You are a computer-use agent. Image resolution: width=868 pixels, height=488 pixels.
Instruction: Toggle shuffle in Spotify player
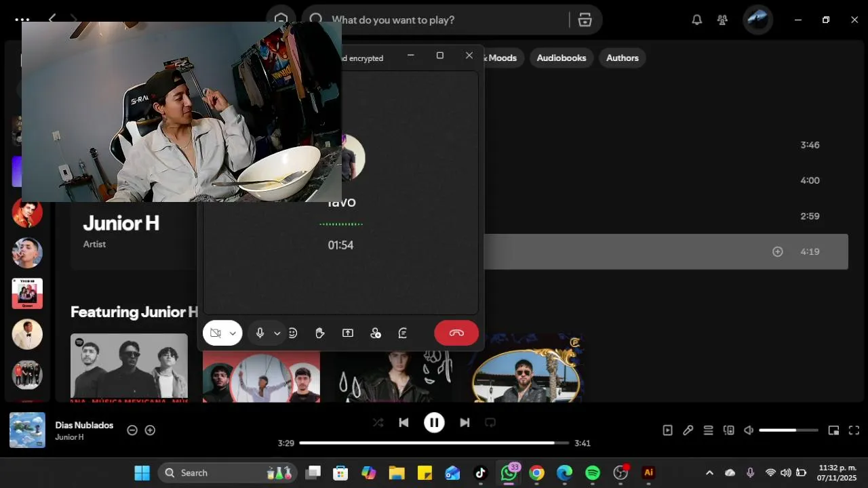(378, 422)
